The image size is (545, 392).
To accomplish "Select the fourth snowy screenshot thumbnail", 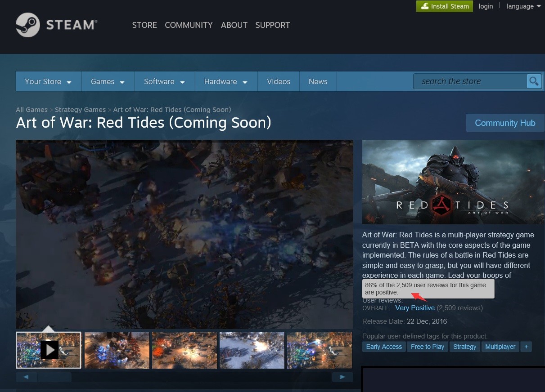I will click(252, 350).
